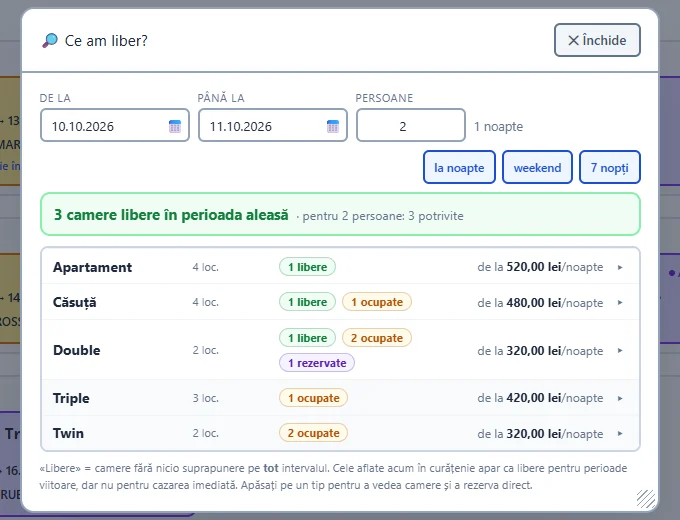This screenshot has height=520, width=680.
Task: Close the dialog with the Închide button
Action: tap(597, 40)
